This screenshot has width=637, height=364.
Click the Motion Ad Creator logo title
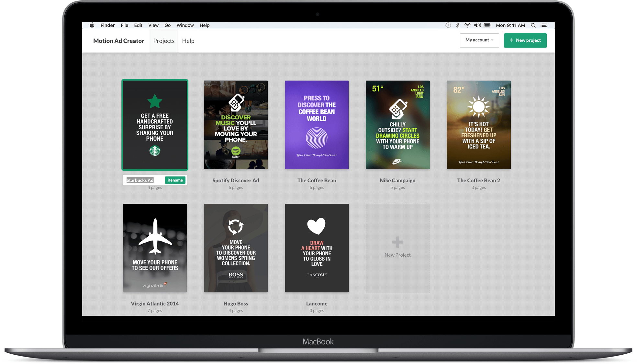[x=119, y=41]
